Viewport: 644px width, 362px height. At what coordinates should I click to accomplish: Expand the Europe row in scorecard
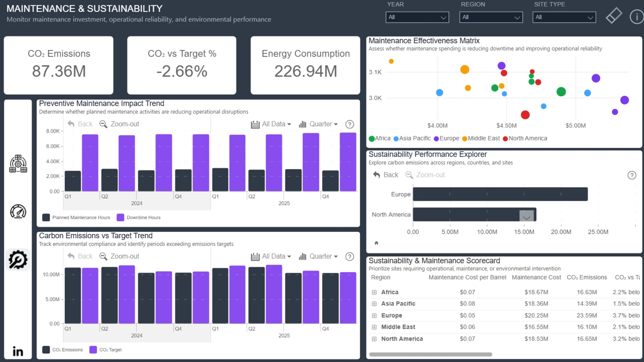[374, 315]
